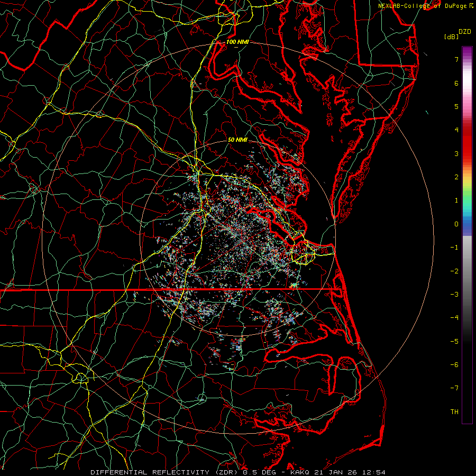Click the 0 dB value on the color scale
Screen dimensions: 476x476
(456, 224)
